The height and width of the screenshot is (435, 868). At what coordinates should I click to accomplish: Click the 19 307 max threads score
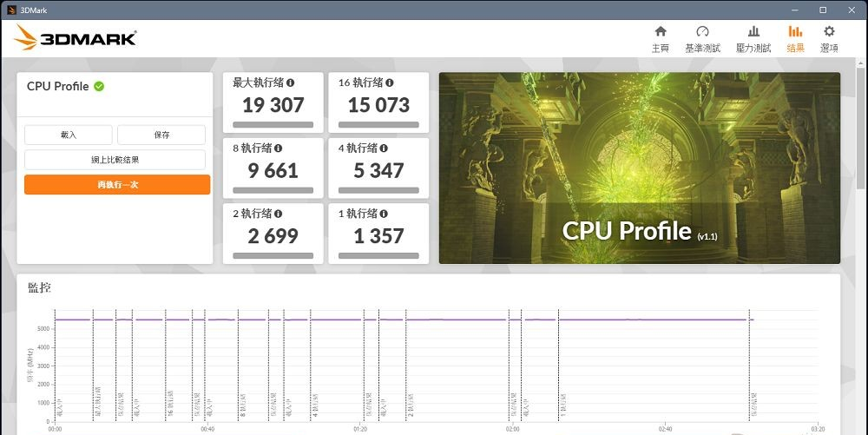pos(273,104)
